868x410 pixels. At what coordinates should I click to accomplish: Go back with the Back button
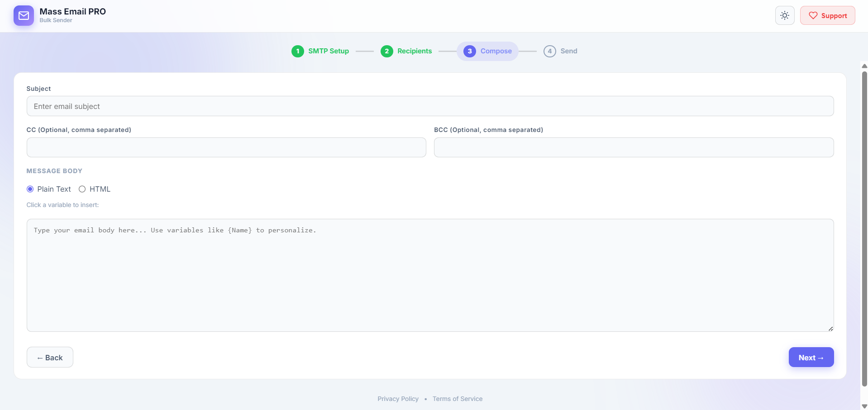(x=50, y=357)
